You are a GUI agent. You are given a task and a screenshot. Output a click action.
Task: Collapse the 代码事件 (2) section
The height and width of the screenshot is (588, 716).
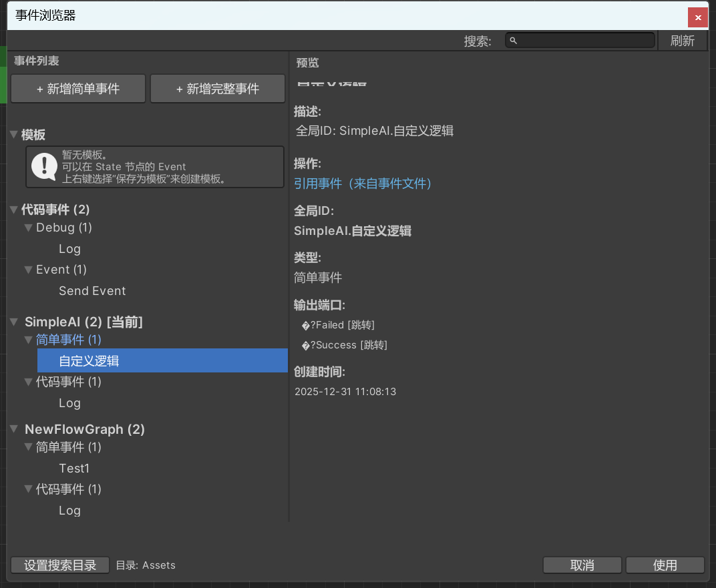point(14,210)
